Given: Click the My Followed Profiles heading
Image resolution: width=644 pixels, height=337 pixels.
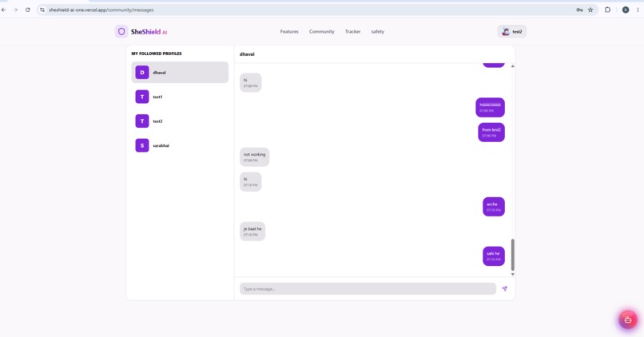Looking at the screenshot, I should (157, 54).
